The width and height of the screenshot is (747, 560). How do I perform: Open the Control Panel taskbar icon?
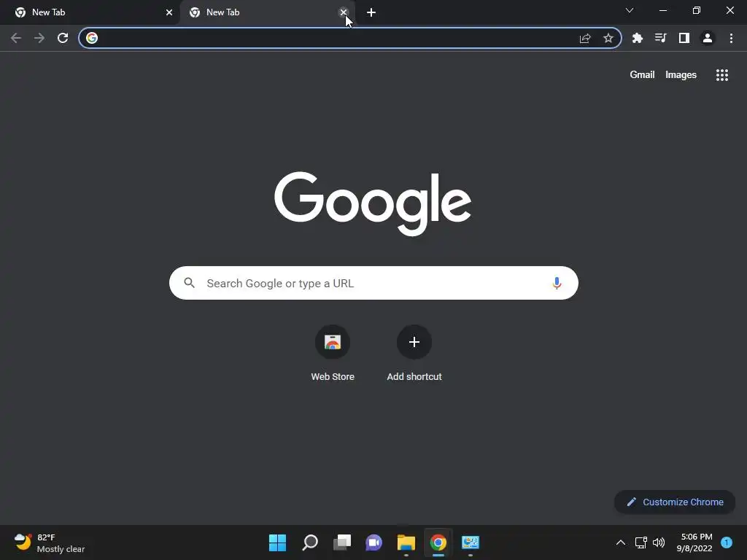coord(471,542)
